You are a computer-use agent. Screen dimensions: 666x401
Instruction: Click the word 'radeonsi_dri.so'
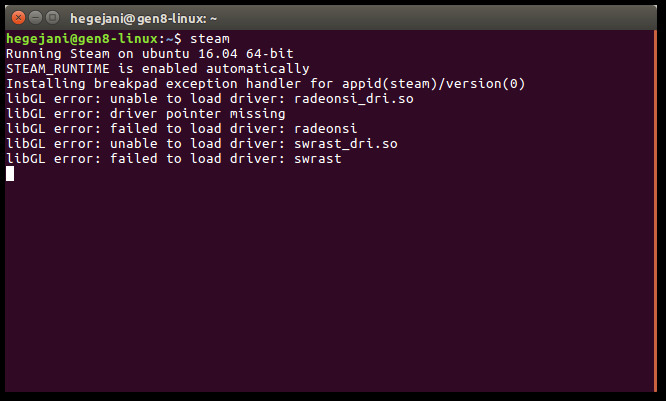[354, 99]
